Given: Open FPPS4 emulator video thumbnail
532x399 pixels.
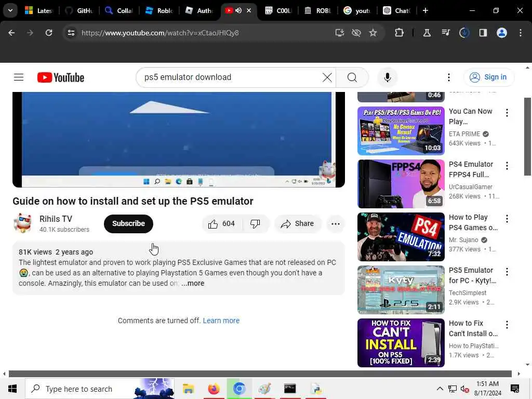Looking at the screenshot, I should [x=401, y=184].
